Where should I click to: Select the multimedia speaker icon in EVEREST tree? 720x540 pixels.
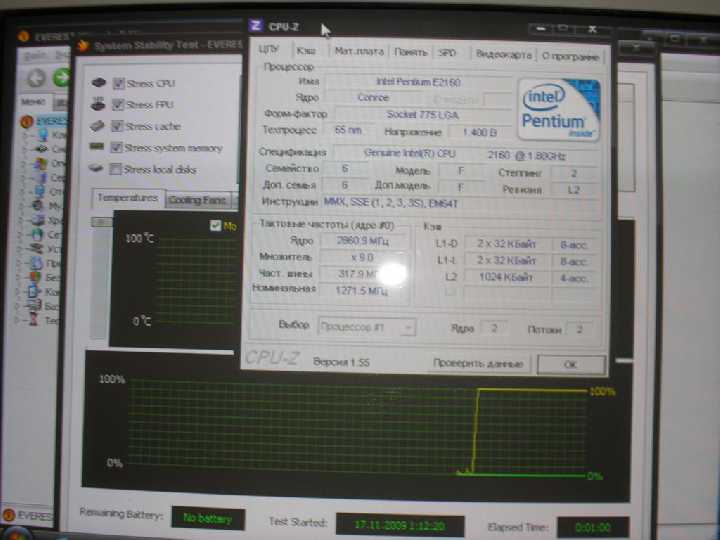(x=39, y=205)
